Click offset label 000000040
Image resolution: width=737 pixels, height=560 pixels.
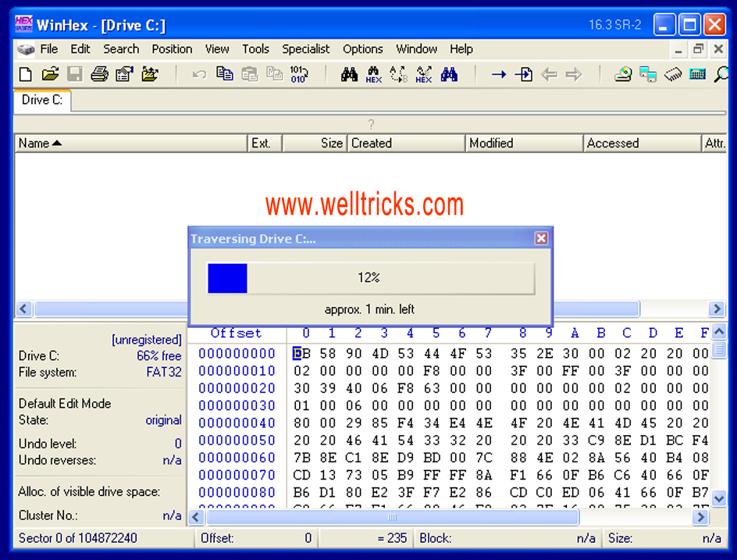click(237, 423)
